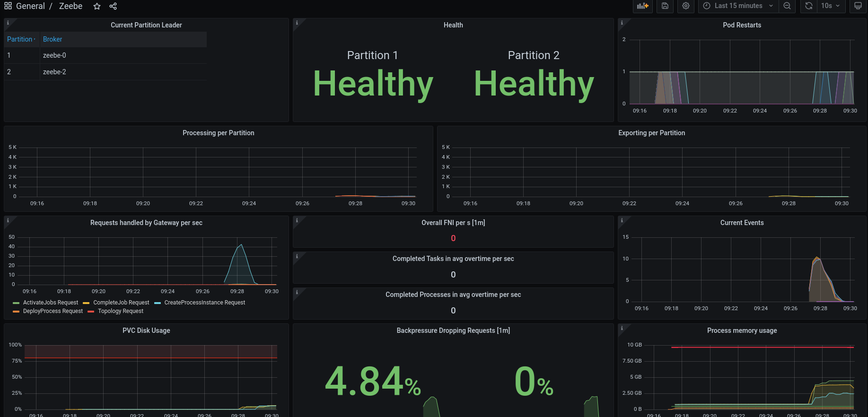
Task: Open Completed Processes in avg panel menu
Action: pyautogui.click(x=453, y=295)
